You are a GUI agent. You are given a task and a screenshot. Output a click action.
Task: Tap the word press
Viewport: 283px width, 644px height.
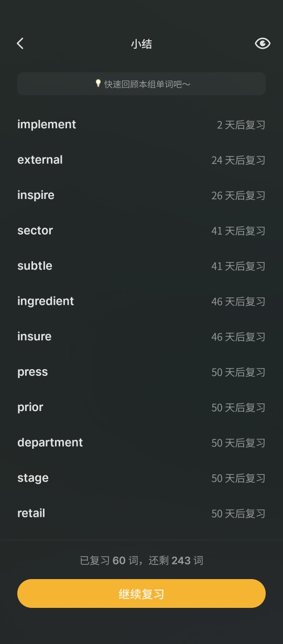click(32, 372)
